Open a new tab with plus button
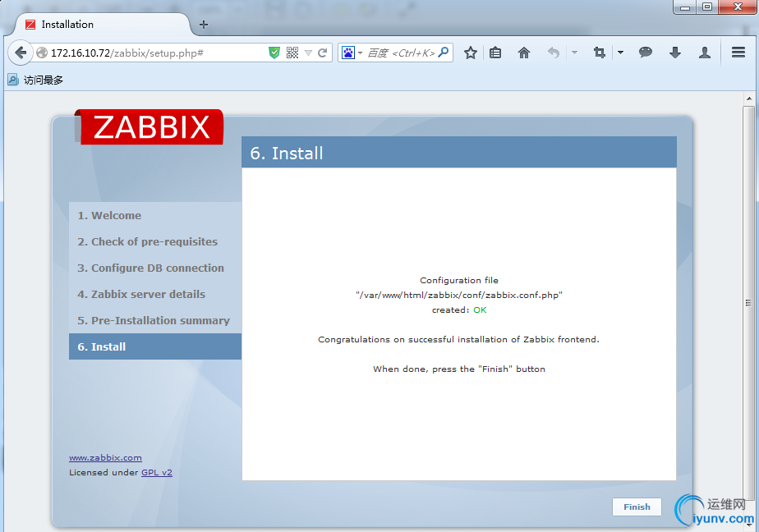The image size is (759, 532). coord(204,25)
